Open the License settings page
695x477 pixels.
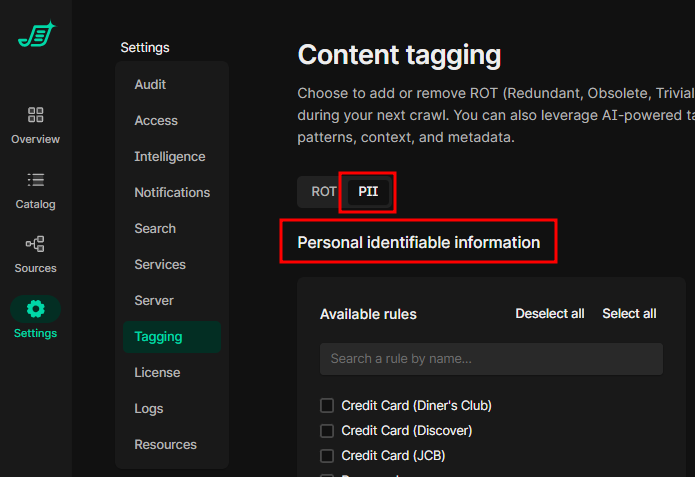tap(157, 373)
